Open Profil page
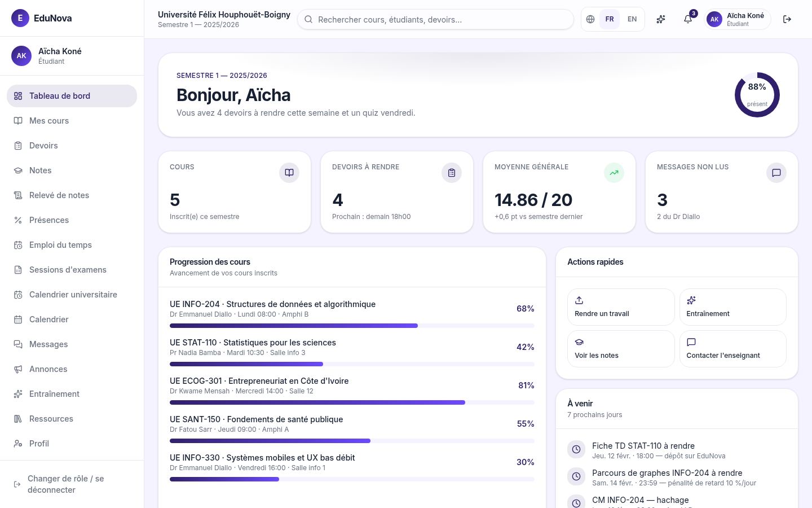This screenshot has height=508, width=812. tap(72, 444)
